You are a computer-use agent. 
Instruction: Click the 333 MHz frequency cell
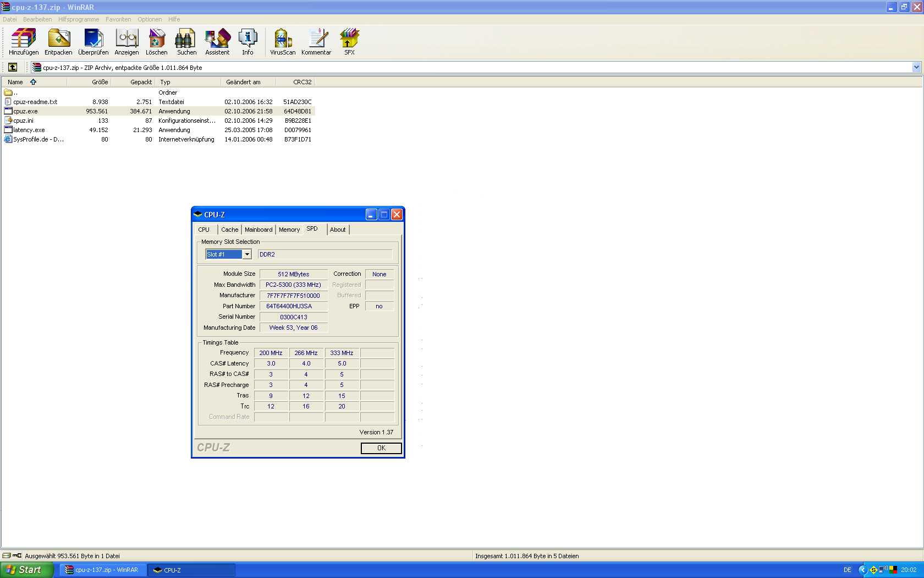(342, 353)
